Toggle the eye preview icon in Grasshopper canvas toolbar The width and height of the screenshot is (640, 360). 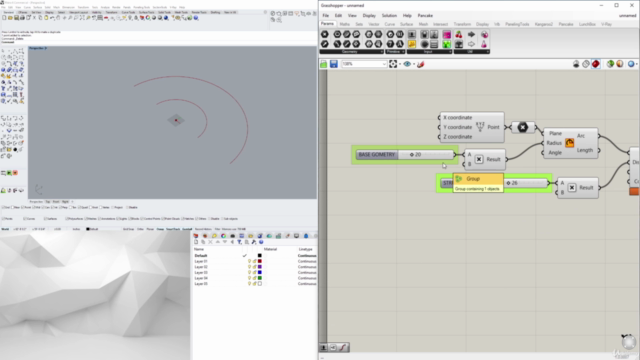coord(407,64)
